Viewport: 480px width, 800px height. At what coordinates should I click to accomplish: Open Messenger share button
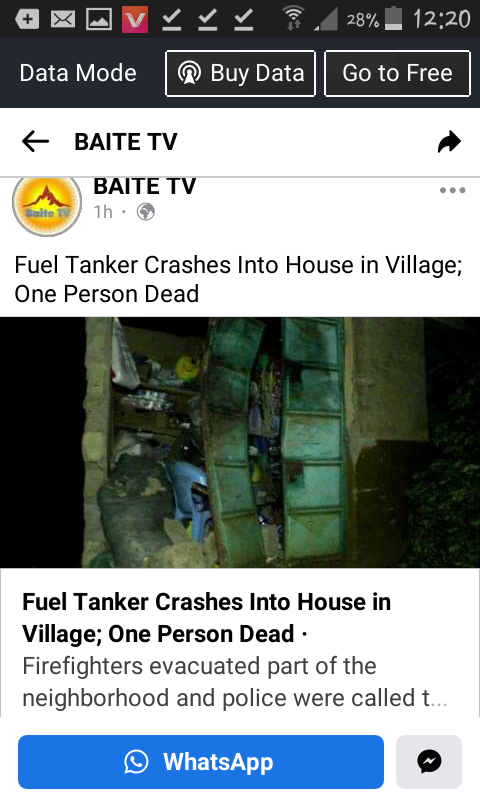(429, 762)
